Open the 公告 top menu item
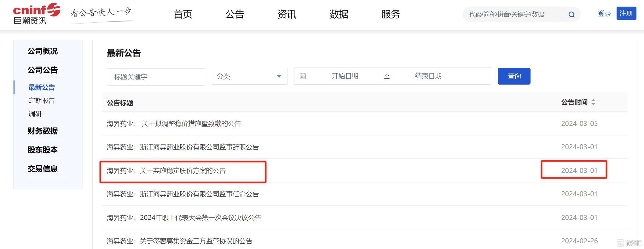 [235, 14]
